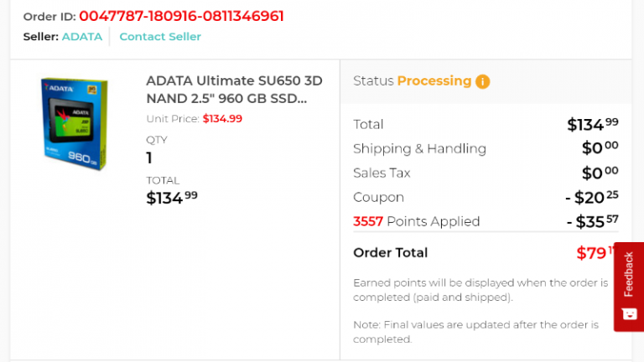Click the Order Total label

click(x=390, y=253)
